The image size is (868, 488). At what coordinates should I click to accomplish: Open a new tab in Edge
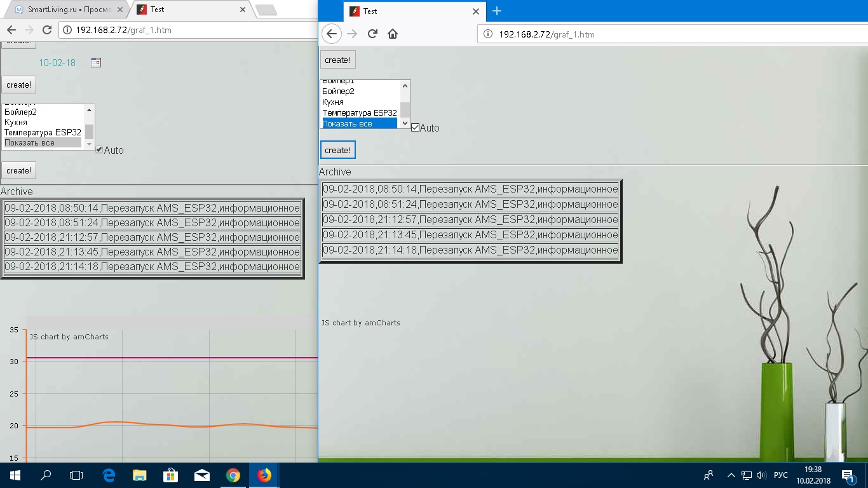point(497,11)
